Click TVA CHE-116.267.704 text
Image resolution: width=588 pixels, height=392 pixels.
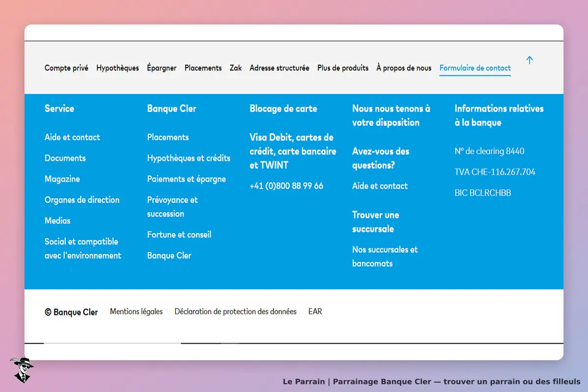pos(495,172)
